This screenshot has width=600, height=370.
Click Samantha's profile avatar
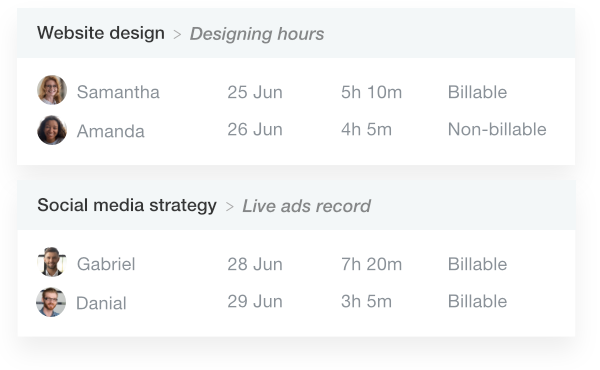(52, 90)
